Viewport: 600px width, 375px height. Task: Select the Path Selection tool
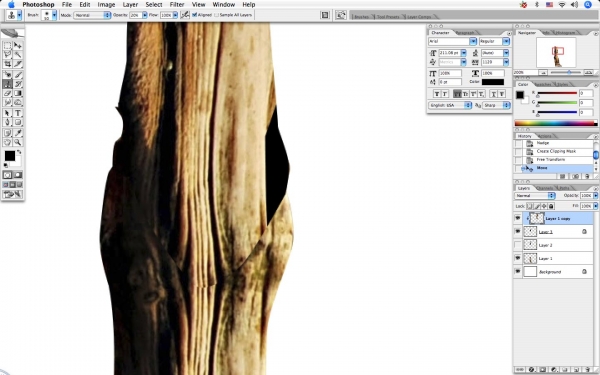click(x=7, y=113)
